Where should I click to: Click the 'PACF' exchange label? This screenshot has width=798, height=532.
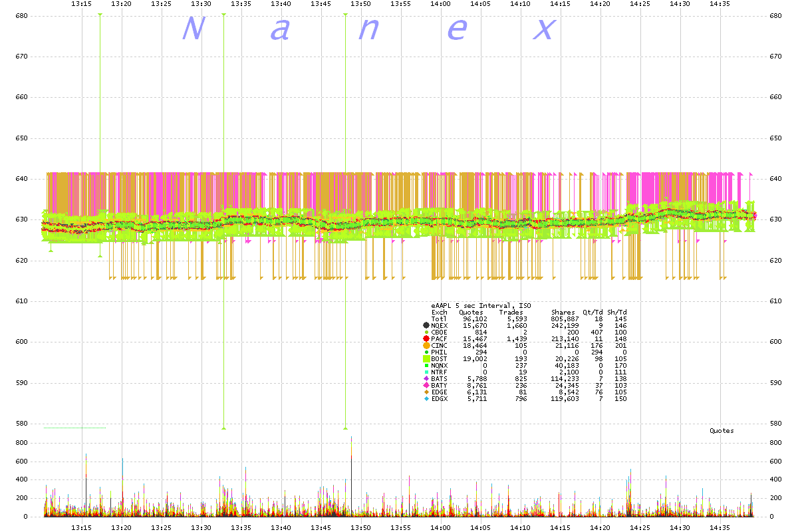click(x=440, y=338)
